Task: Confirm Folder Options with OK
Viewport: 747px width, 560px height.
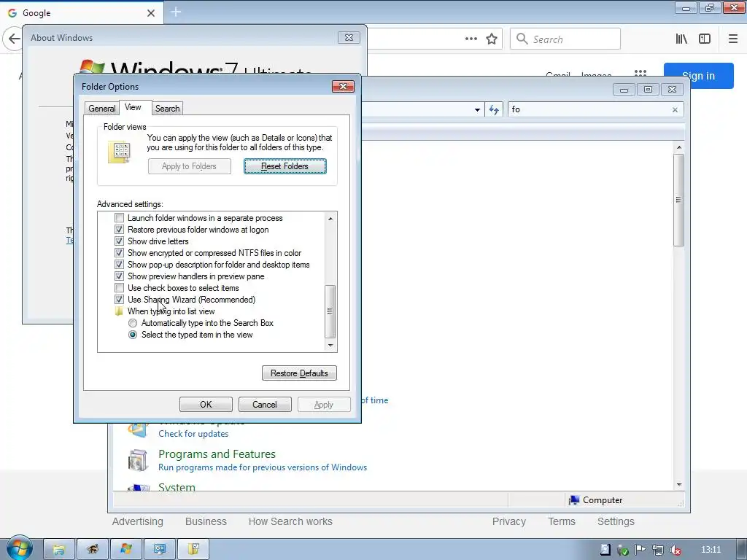Action: (x=206, y=404)
